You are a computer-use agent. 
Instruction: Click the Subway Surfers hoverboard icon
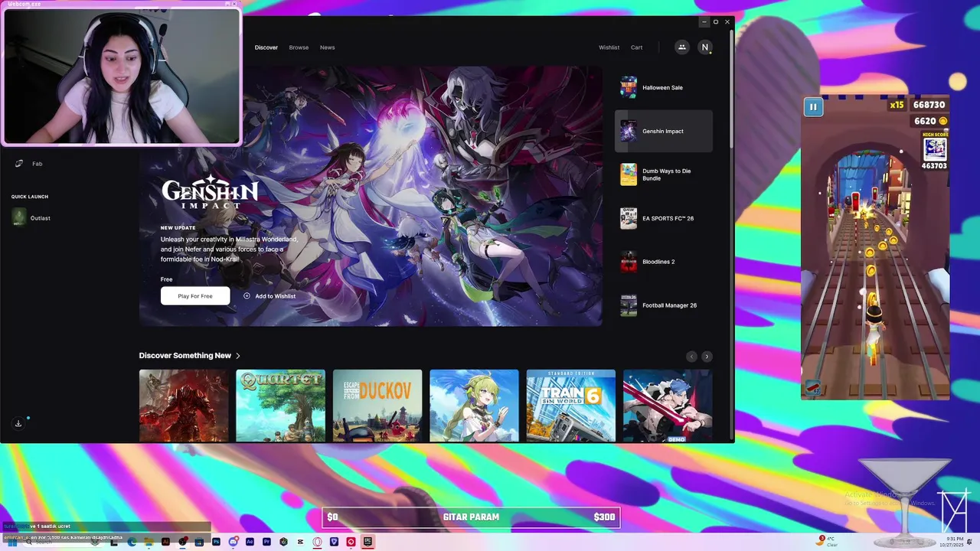tap(813, 386)
